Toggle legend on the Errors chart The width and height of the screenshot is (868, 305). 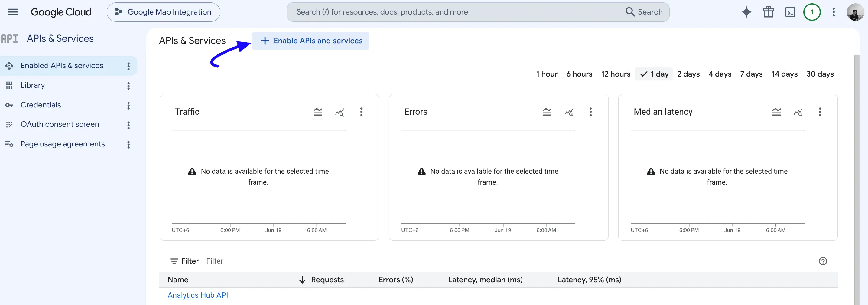(547, 112)
